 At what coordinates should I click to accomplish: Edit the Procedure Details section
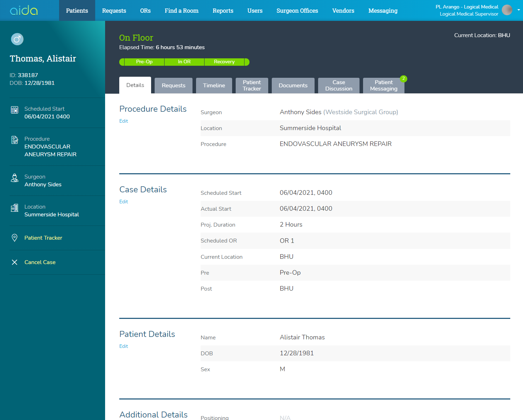click(123, 121)
